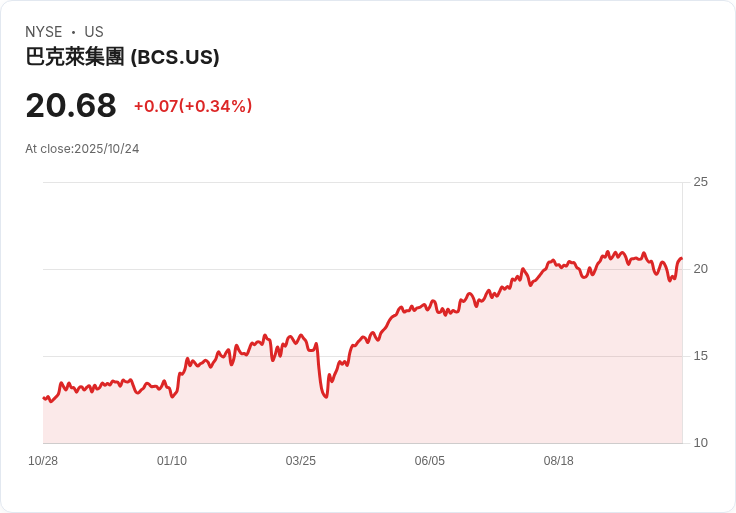Click the lowest point of the chart's sharp dip
Viewport: 736px width, 513px height.
click(325, 397)
